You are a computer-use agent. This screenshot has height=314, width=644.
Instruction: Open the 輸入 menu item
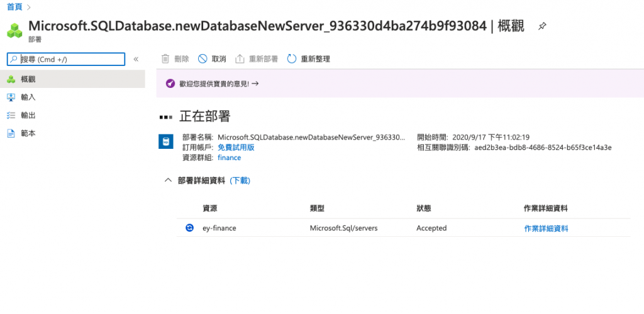(28, 97)
